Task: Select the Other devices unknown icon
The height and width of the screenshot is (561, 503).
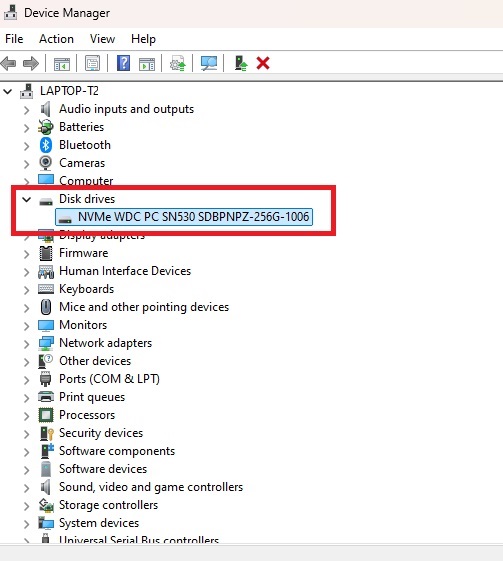Action: tap(45, 361)
